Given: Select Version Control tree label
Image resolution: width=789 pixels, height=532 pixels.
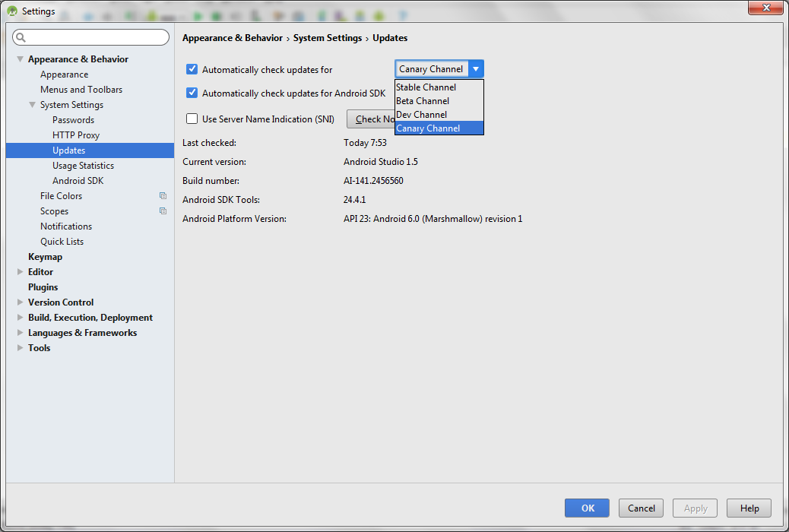Looking at the screenshot, I should point(61,302).
